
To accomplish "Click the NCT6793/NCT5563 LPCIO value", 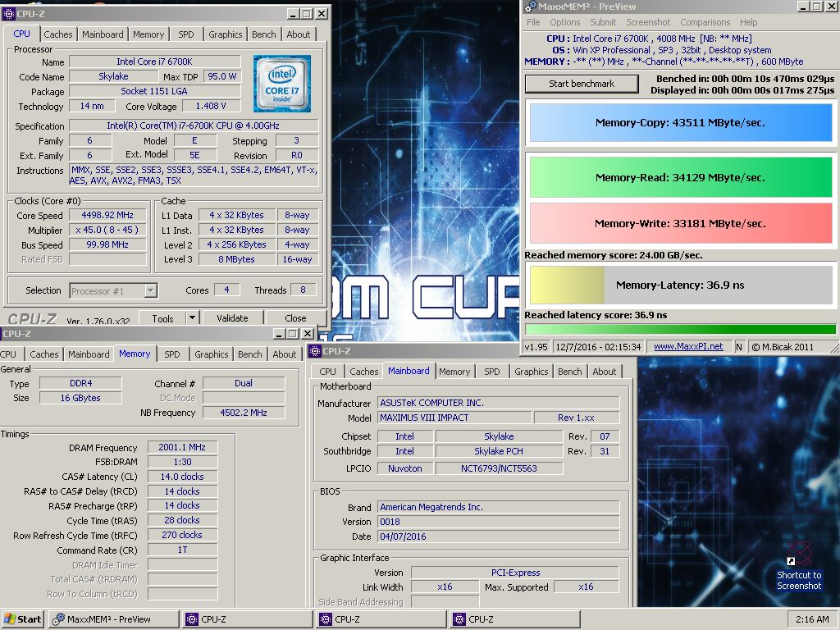I will tap(499, 468).
